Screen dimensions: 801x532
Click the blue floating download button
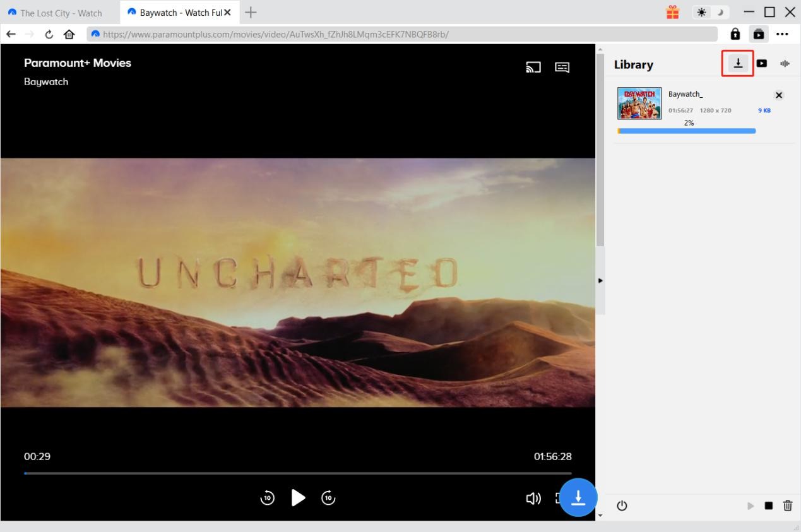click(578, 498)
